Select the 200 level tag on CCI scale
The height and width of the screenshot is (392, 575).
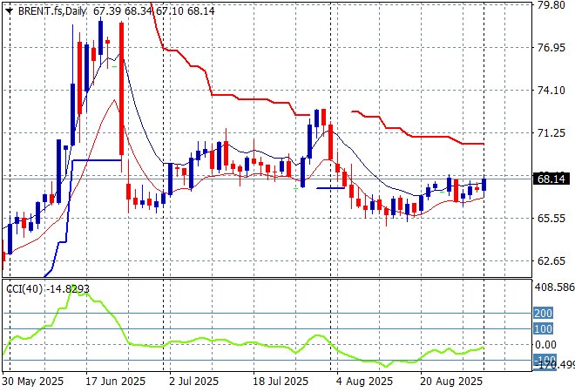(544, 313)
